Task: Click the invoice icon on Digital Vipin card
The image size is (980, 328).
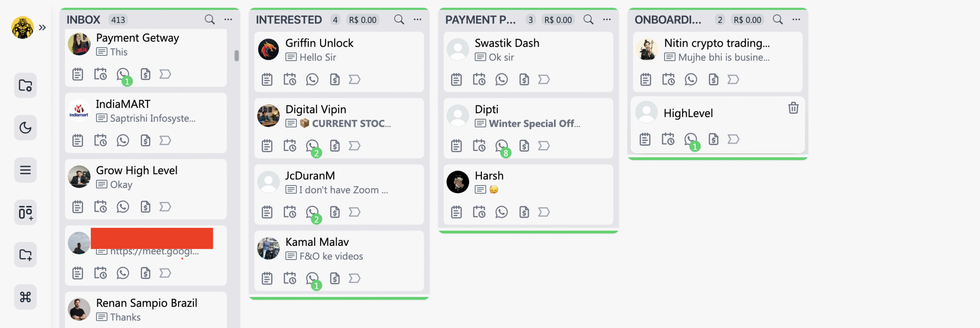Action: (x=335, y=146)
